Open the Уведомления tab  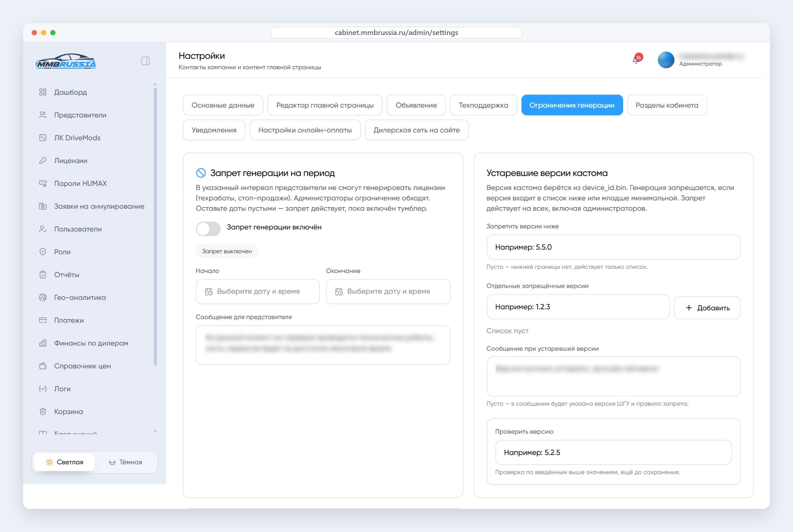214,130
